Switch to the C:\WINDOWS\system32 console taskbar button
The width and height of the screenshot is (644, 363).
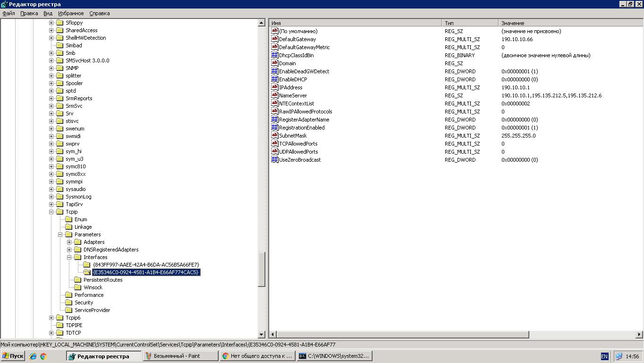tap(334, 356)
